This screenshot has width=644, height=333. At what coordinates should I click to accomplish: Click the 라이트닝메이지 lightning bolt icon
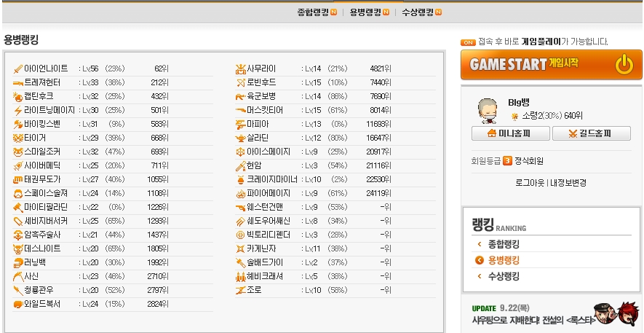[x=17, y=111]
